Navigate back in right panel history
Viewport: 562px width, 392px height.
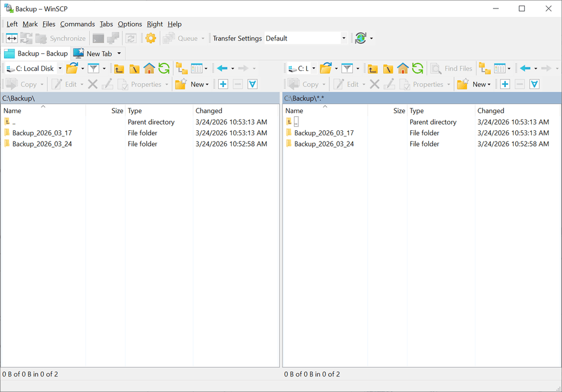(525, 68)
